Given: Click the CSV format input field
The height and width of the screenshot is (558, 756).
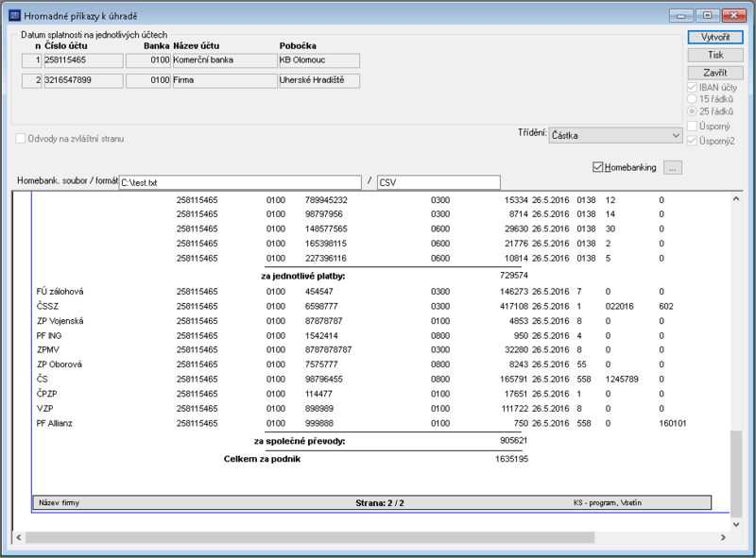Looking at the screenshot, I should tap(438, 182).
